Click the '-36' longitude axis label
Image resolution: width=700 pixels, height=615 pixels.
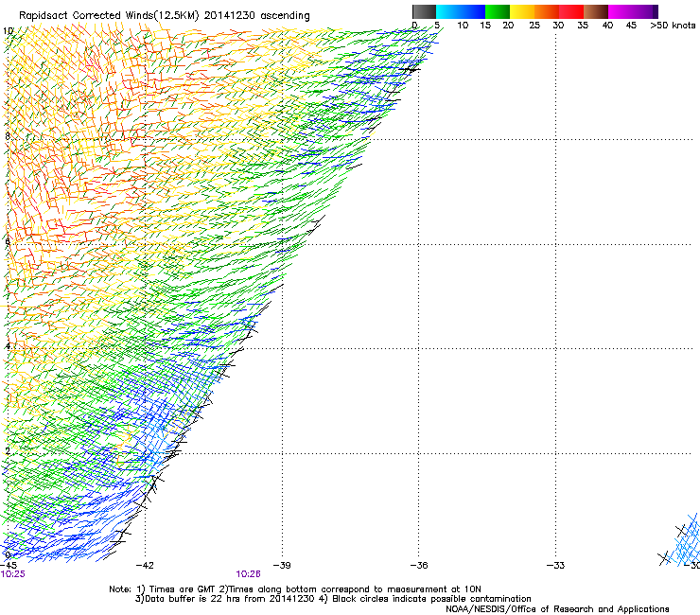(x=419, y=566)
